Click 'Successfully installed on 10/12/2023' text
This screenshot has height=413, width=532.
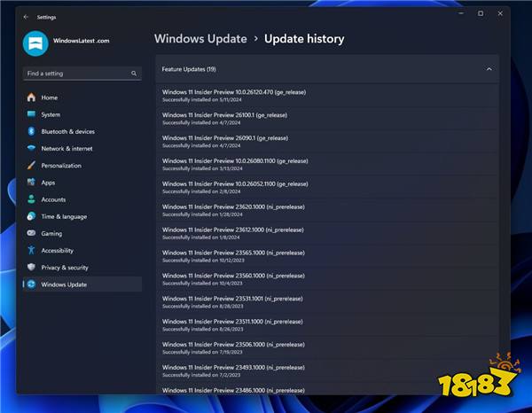(203, 261)
